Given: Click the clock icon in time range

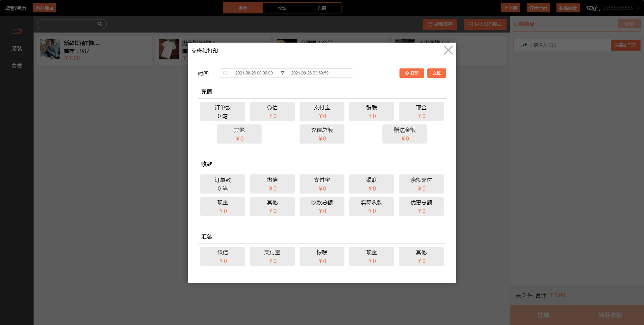Looking at the screenshot, I should pyautogui.click(x=225, y=73).
